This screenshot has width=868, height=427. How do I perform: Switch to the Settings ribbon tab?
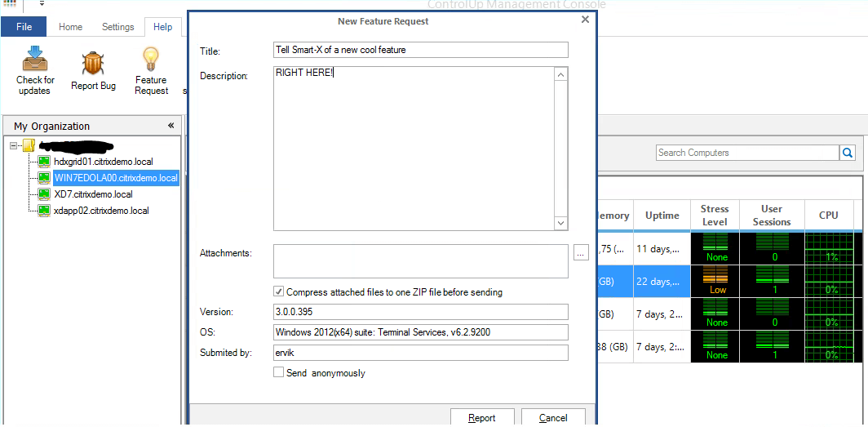coord(118,27)
